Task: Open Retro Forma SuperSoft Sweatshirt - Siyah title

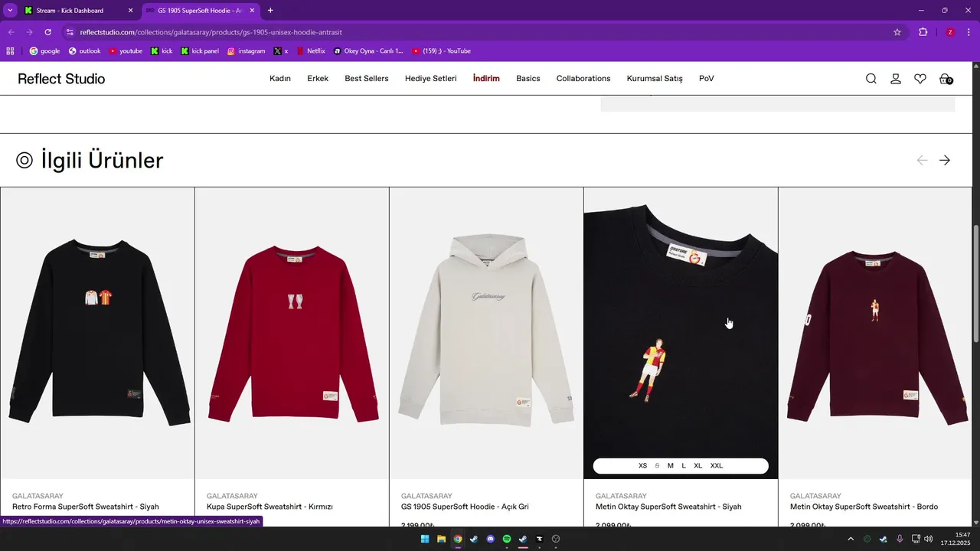Action: pos(86,507)
